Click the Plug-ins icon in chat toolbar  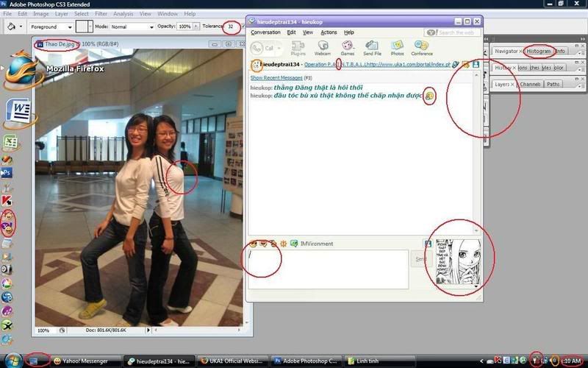tap(298, 48)
